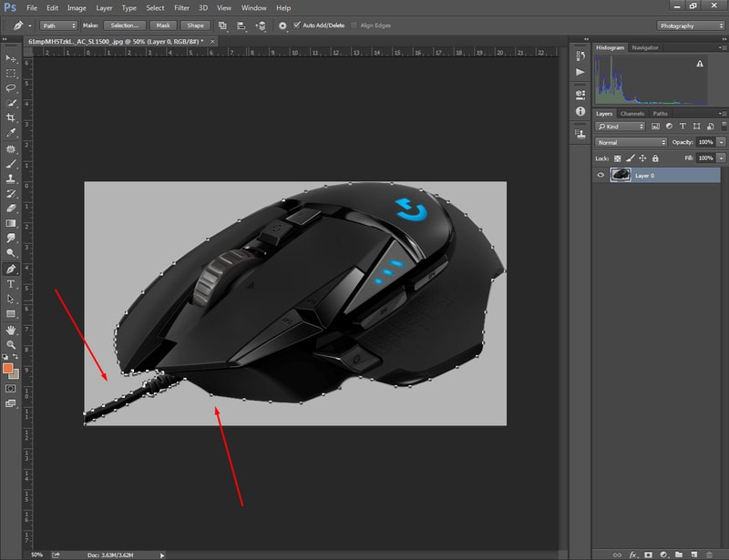Select the Brush tool

10,164
